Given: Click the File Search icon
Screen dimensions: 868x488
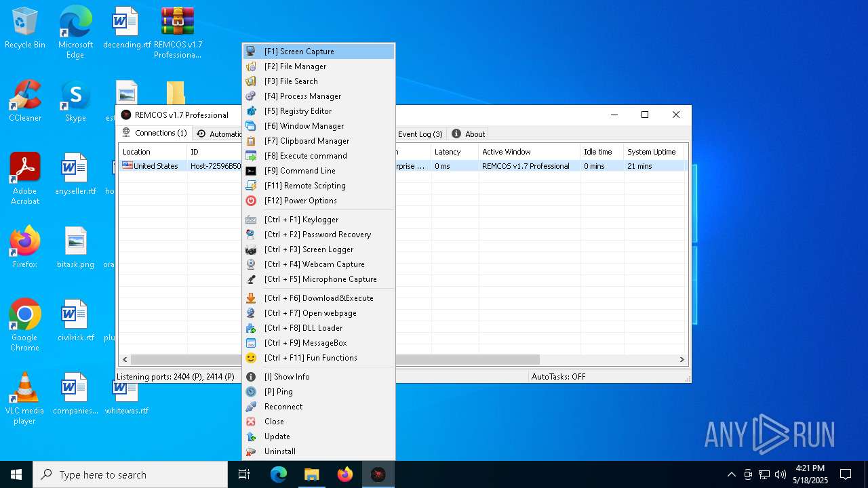Looking at the screenshot, I should pos(251,81).
